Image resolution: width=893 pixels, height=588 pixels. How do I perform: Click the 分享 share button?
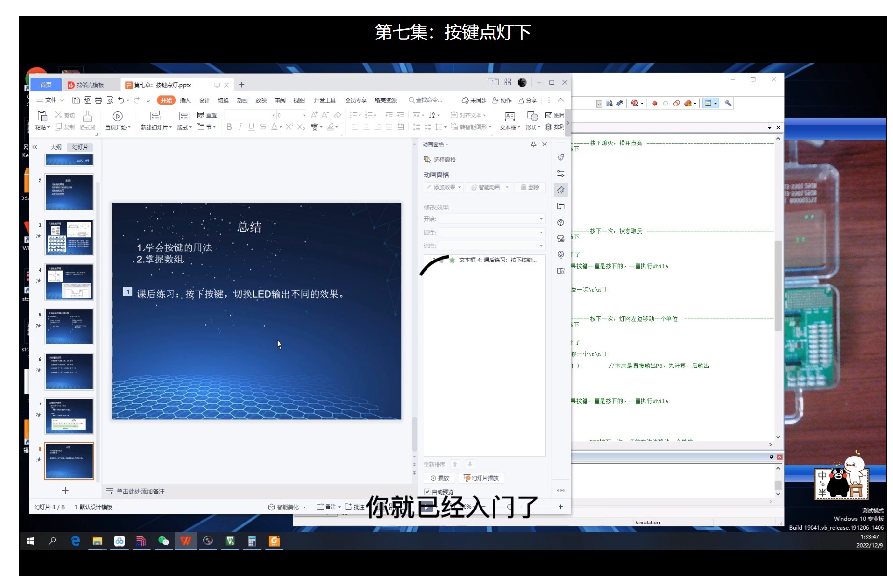click(x=527, y=100)
